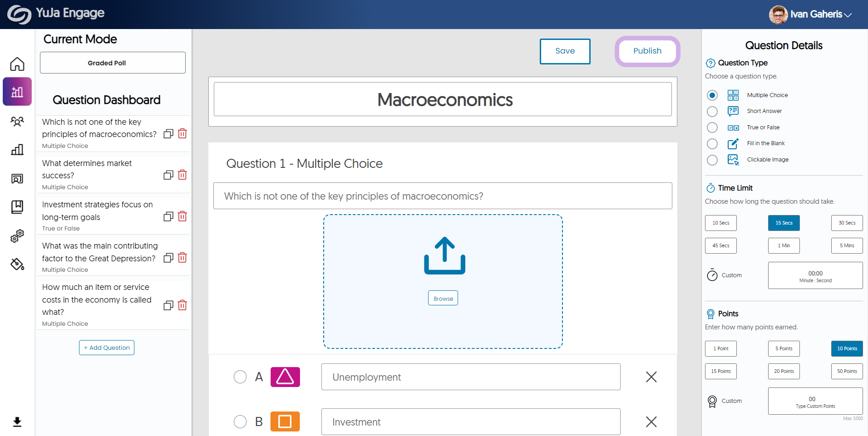Viewport: 868px width, 436px height.
Task: Click the upload arrow icon in image dropzone
Action: (x=444, y=255)
